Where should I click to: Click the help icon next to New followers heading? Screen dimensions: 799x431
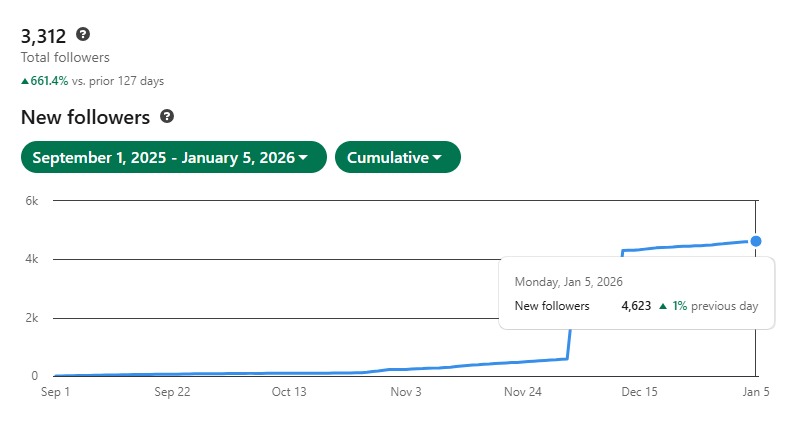click(167, 117)
